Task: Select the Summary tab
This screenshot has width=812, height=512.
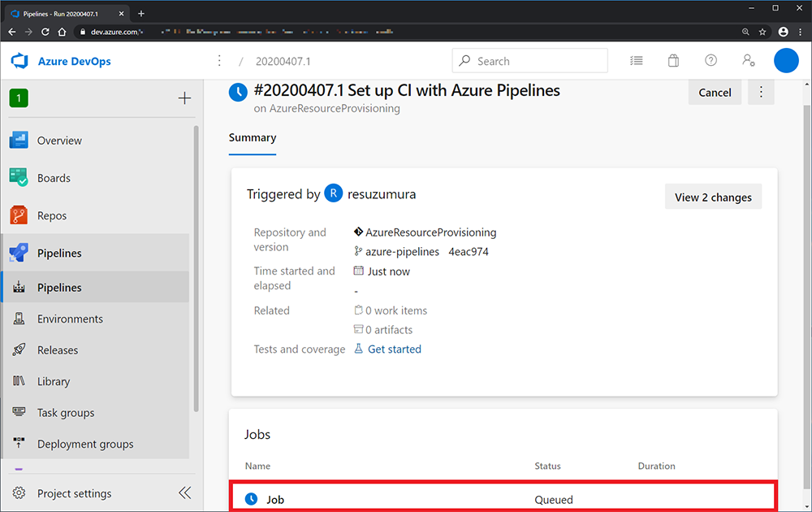Action: pyautogui.click(x=253, y=138)
